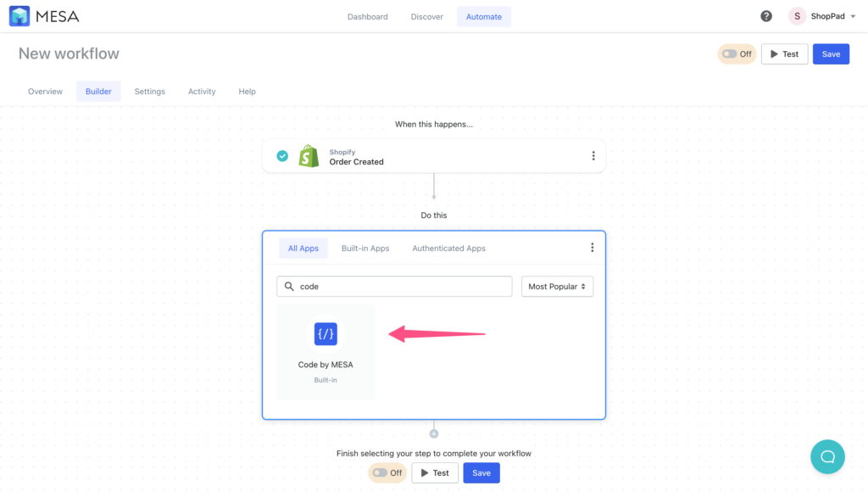Open the chat support bubble
This screenshot has height=497, width=868.
click(827, 456)
